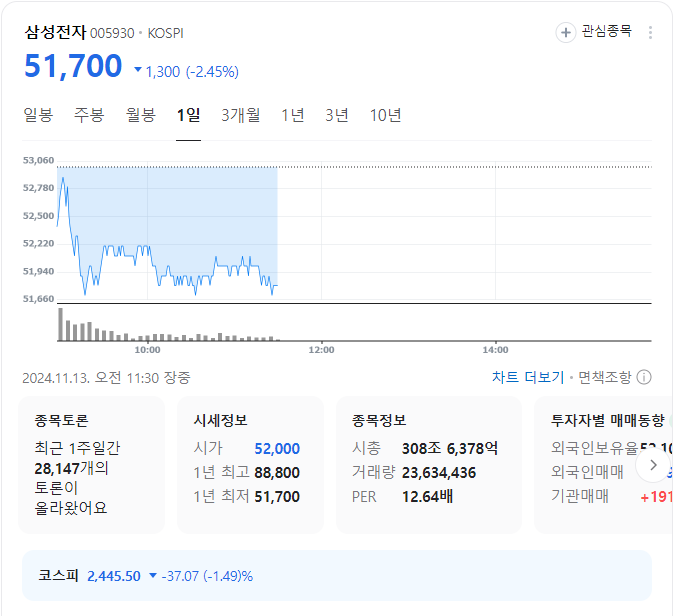676x616 pixels.
Task: Click the timestamp 2024.11.13. 오전 11:30 장중
Action: point(106,378)
